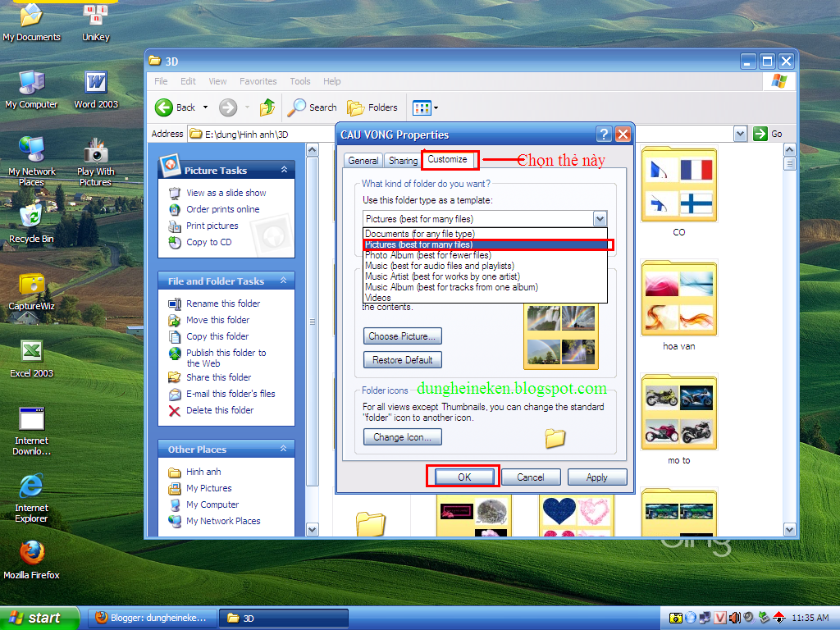Open the File menu
840x630 pixels.
[x=161, y=81]
